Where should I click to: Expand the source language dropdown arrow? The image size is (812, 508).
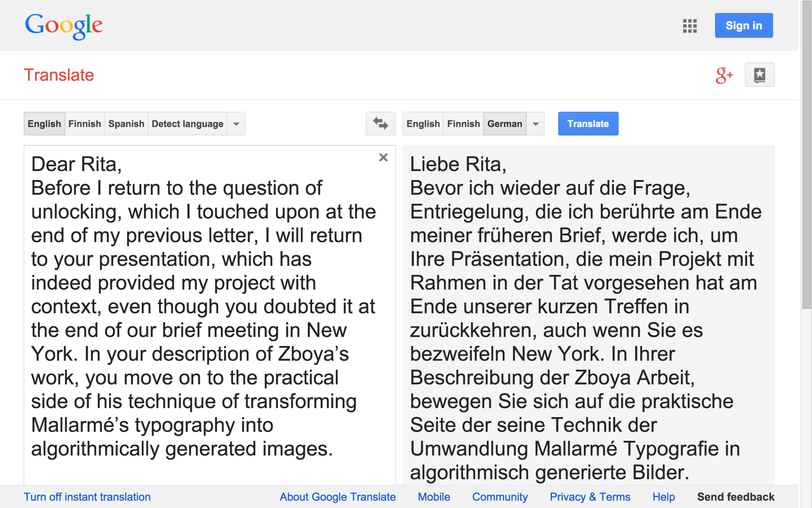click(236, 124)
